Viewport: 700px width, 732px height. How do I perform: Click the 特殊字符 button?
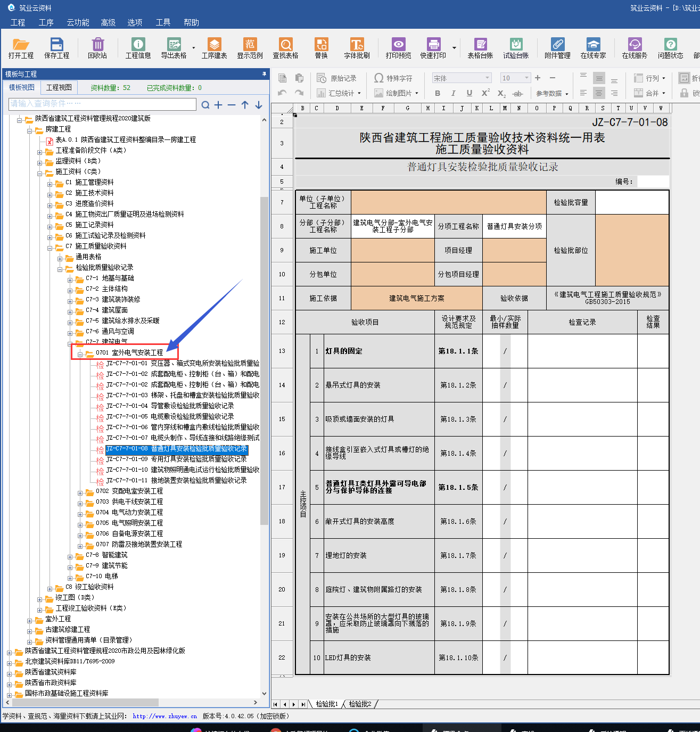pos(393,78)
